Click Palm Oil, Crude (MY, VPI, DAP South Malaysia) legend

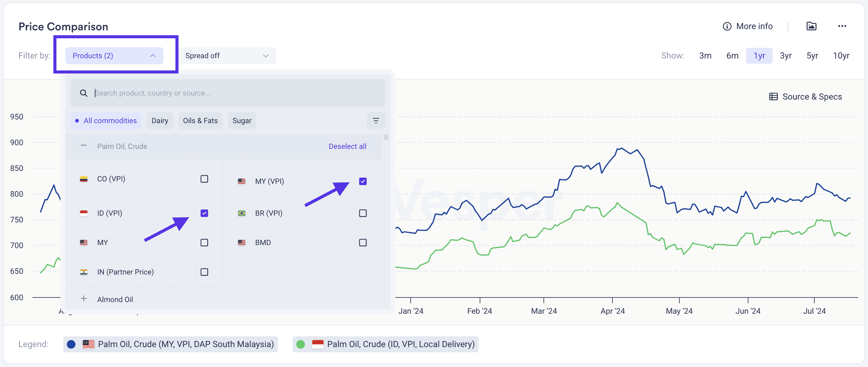(170, 344)
